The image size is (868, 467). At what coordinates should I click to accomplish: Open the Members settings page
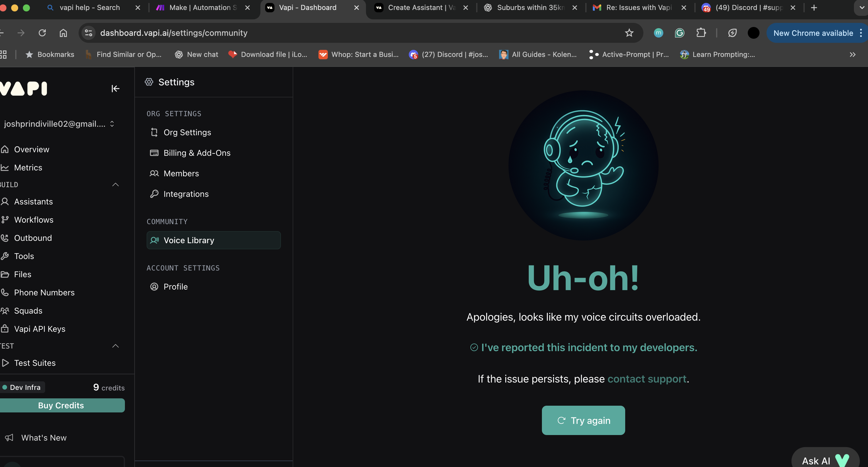tap(181, 173)
